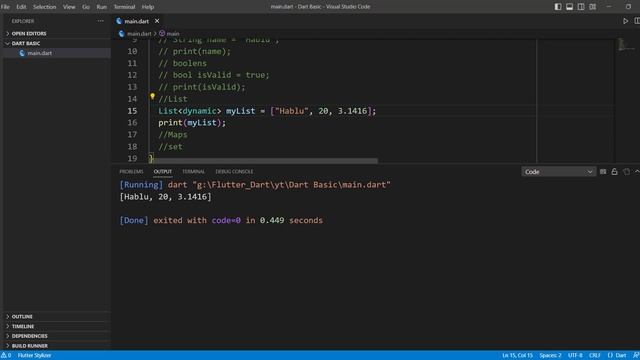Click the //set comment line

coord(171,147)
